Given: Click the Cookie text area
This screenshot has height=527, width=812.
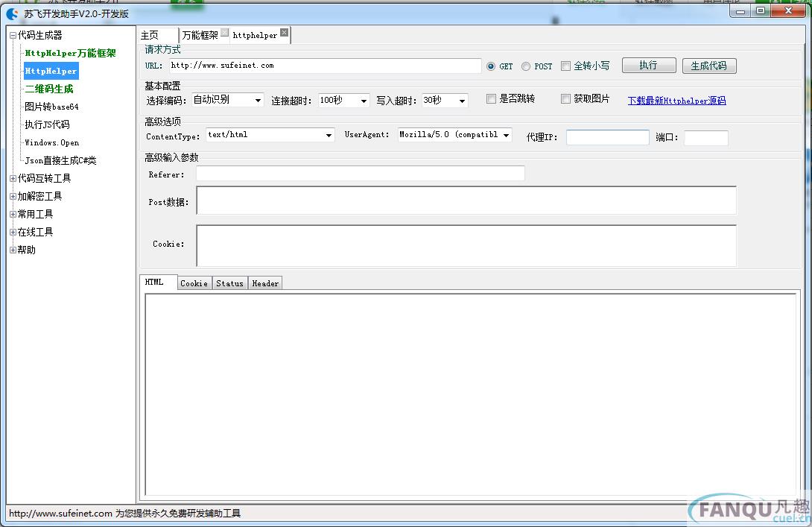Looking at the screenshot, I should 466,246.
